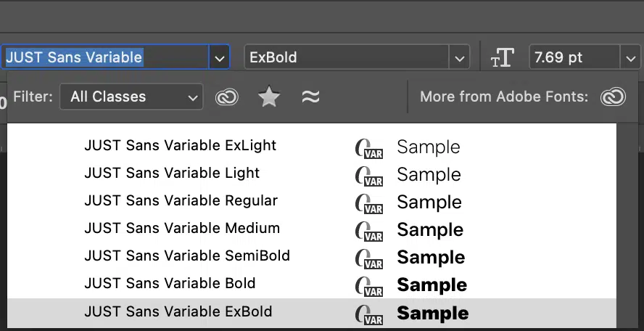Click the font size TT icon
Screen dimensions: 644x331
(503, 57)
